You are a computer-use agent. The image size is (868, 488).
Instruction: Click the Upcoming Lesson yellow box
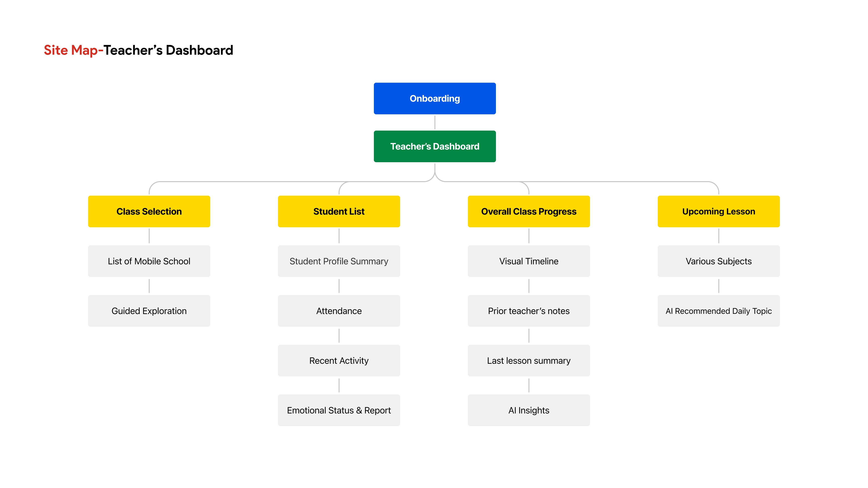click(x=718, y=211)
